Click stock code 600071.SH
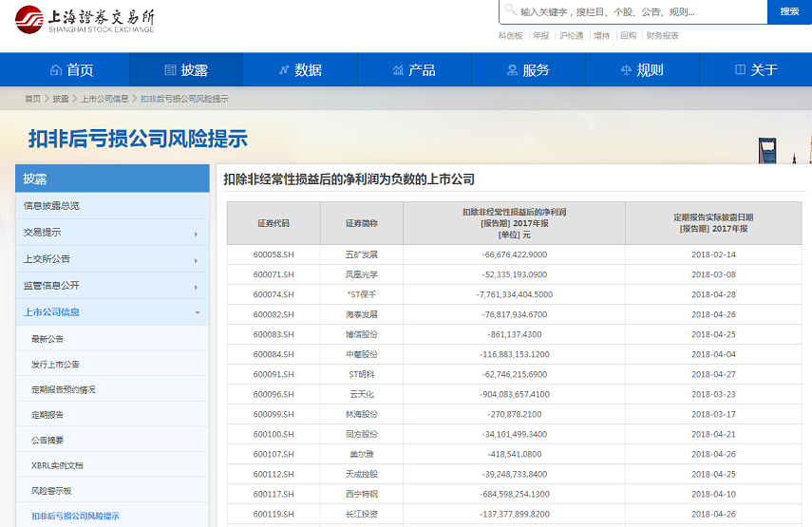 pos(274,274)
